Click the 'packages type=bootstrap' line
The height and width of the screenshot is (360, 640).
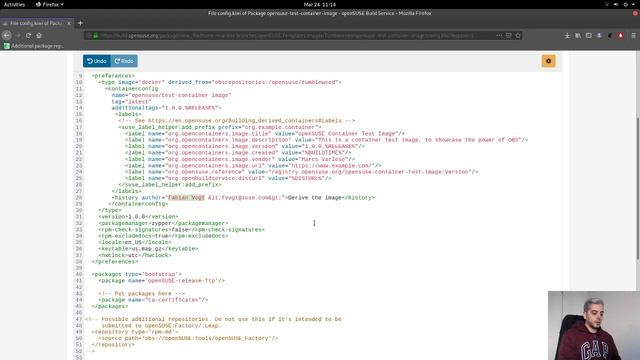pyautogui.click(x=136, y=274)
